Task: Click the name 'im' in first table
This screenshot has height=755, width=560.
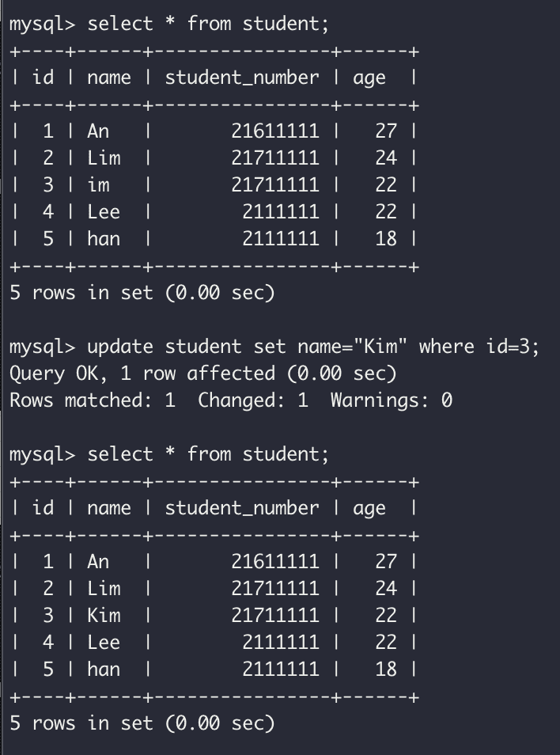Action: [99, 185]
